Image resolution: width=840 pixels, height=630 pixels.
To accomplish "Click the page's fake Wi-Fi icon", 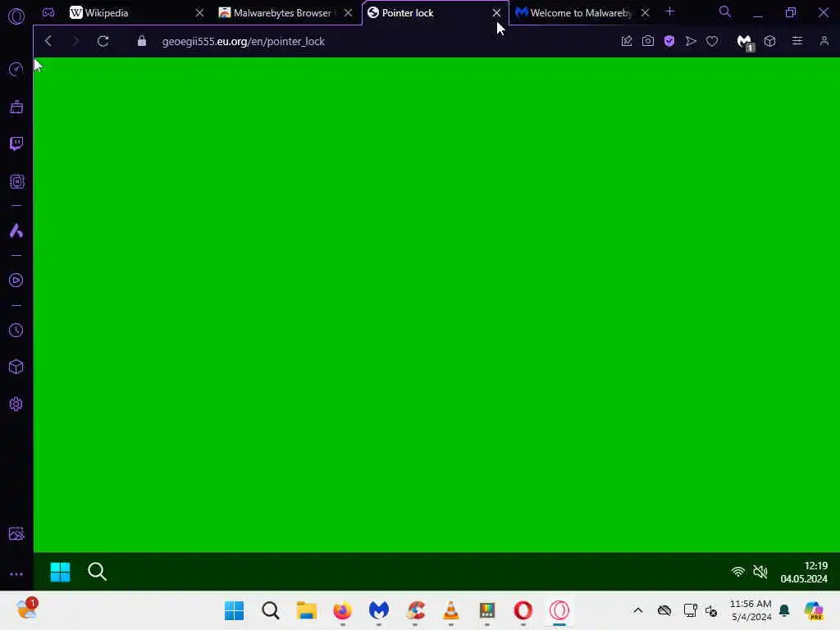I will click(x=738, y=572).
